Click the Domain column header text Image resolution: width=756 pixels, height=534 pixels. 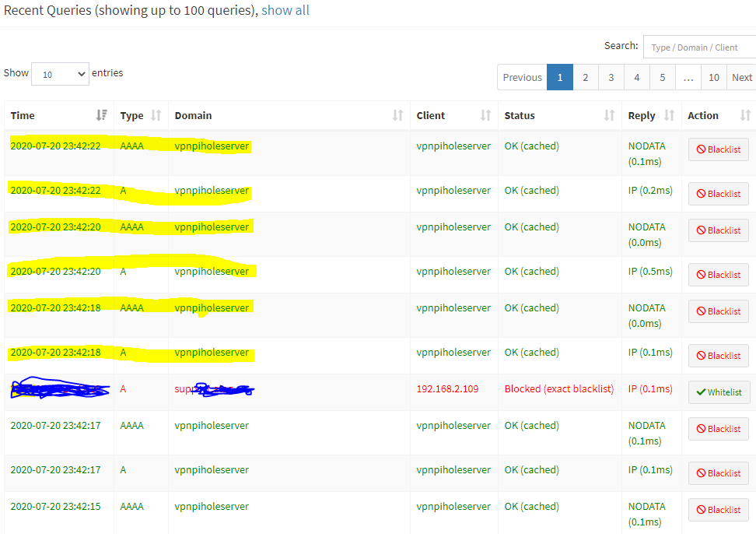[x=193, y=116]
